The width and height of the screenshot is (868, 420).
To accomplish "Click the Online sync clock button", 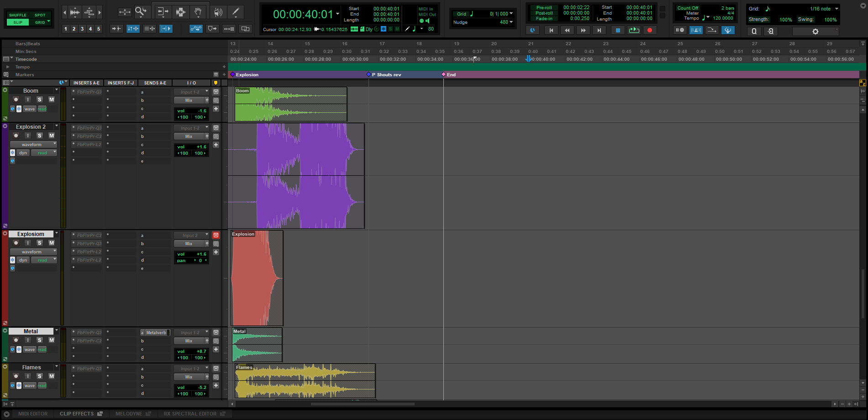I will (x=532, y=30).
